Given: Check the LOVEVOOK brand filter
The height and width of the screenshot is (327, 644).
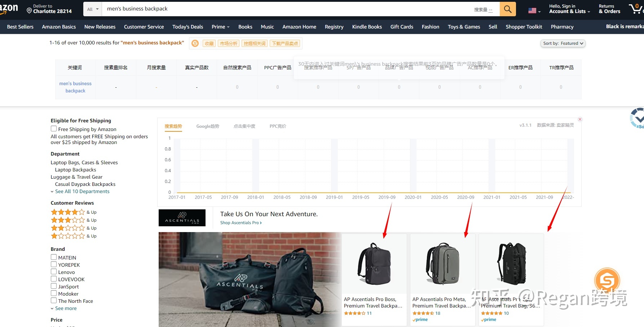Looking at the screenshot, I should pyautogui.click(x=54, y=279).
